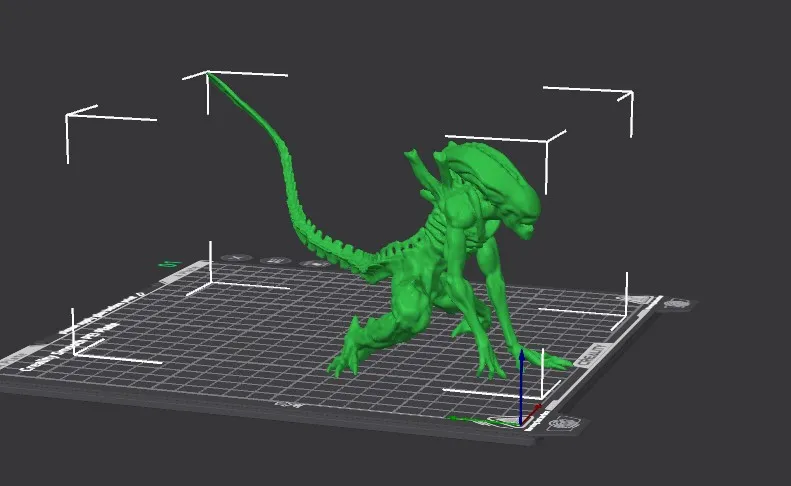Click the front-right corner emblem on the bed
The width and height of the screenshot is (791, 486).
pos(562,424)
